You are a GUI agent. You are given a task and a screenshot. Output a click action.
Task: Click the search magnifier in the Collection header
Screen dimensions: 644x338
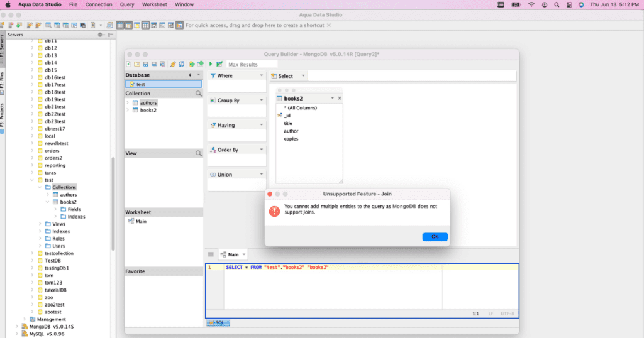coord(198,94)
